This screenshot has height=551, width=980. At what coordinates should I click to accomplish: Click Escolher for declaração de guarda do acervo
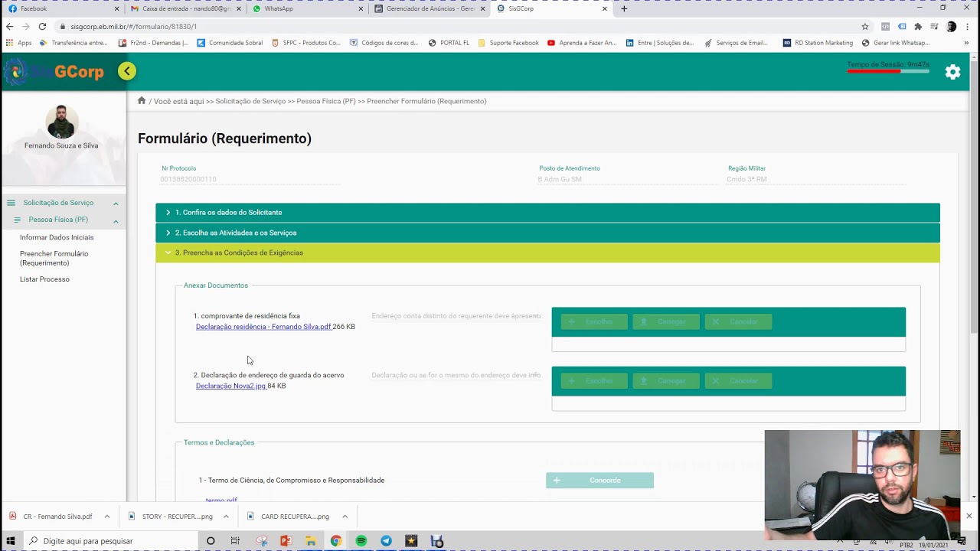594,380
